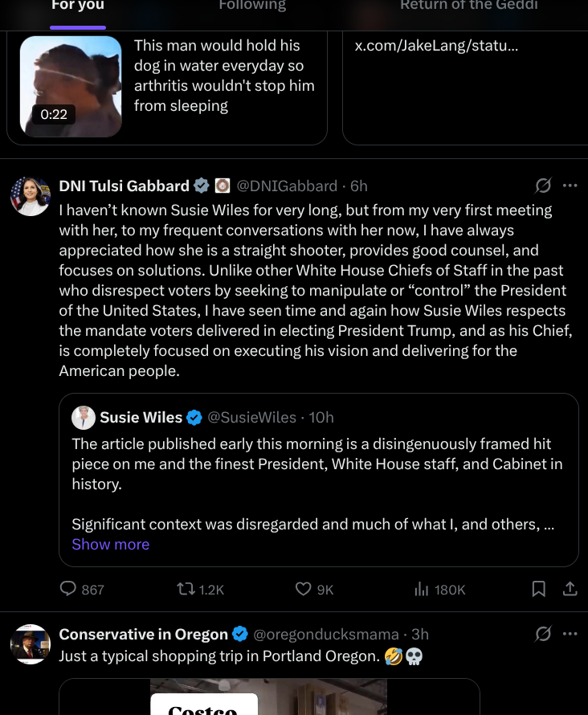Image resolution: width=588 pixels, height=715 pixels.
Task: Play the 0:22 dog video thumbnail
Action: [x=71, y=86]
